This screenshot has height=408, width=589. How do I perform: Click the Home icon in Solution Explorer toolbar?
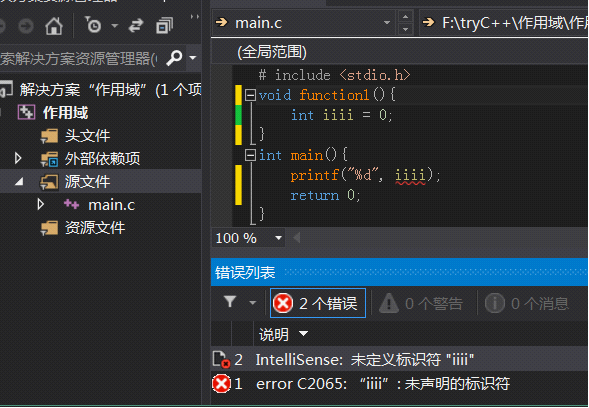[x=54, y=26]
